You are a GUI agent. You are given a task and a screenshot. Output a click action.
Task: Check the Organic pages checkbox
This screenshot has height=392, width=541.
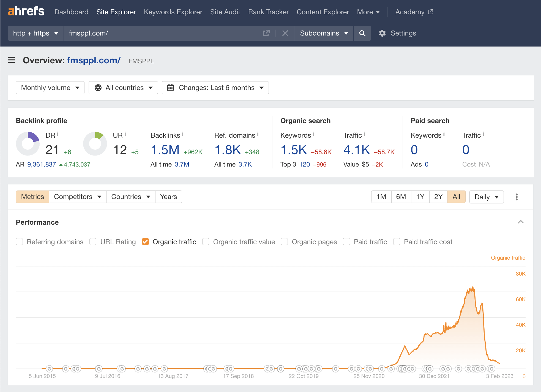click(x=284, y=241)
